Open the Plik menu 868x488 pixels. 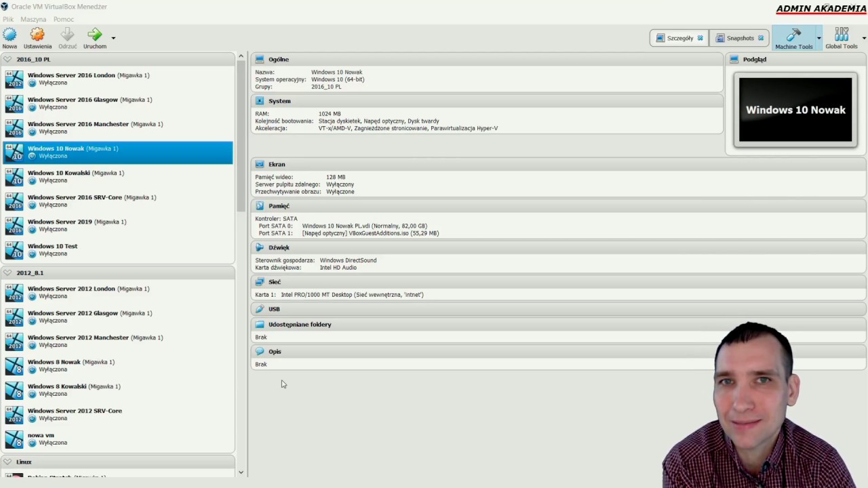coord(8,19)
